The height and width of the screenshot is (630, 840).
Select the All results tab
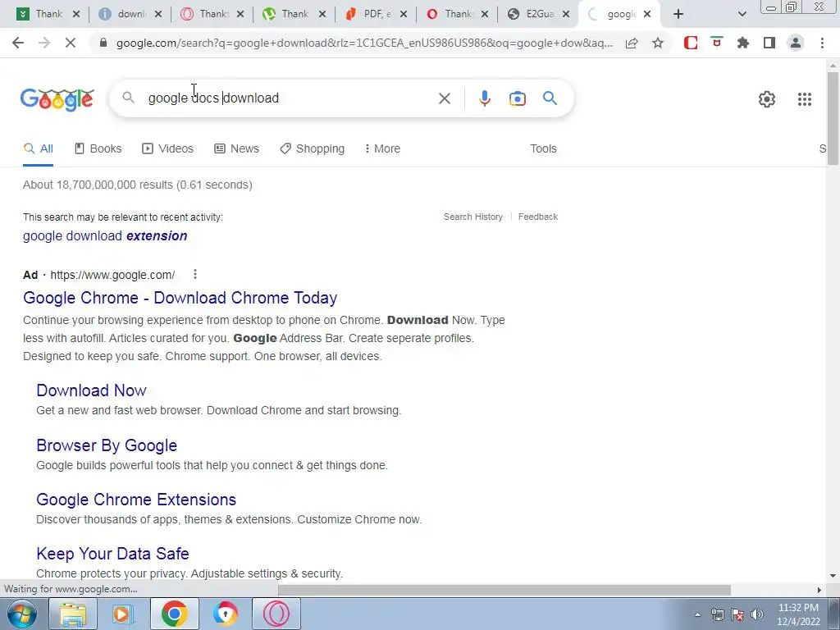(38, 148)
